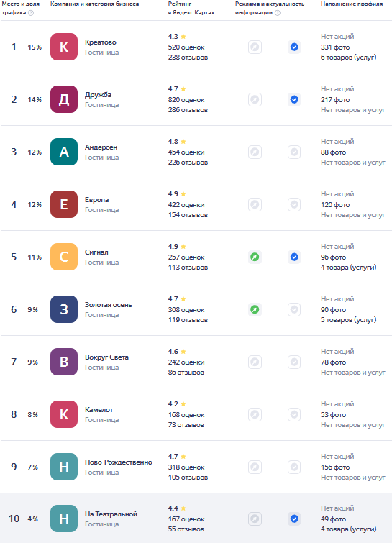This screenshot has width=392, height=543.
Task: Click the blue verified badge for На Театральной
Action: [x=294, y=519]
